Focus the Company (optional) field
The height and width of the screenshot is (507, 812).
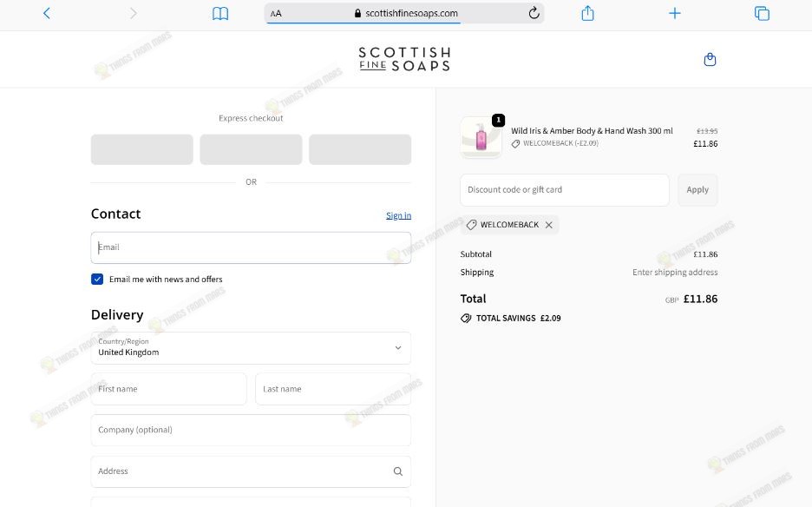pos(251,430)
